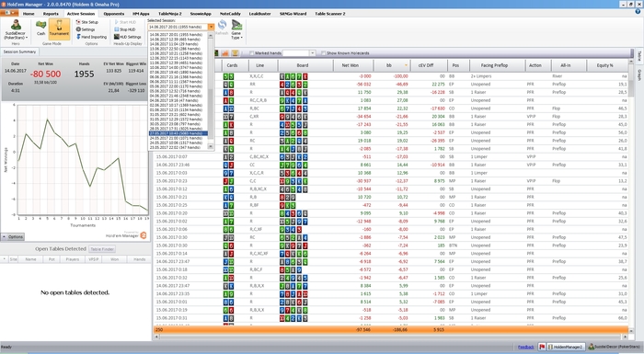Select the hand row 15.06.2017 0:07

[391, 157]
